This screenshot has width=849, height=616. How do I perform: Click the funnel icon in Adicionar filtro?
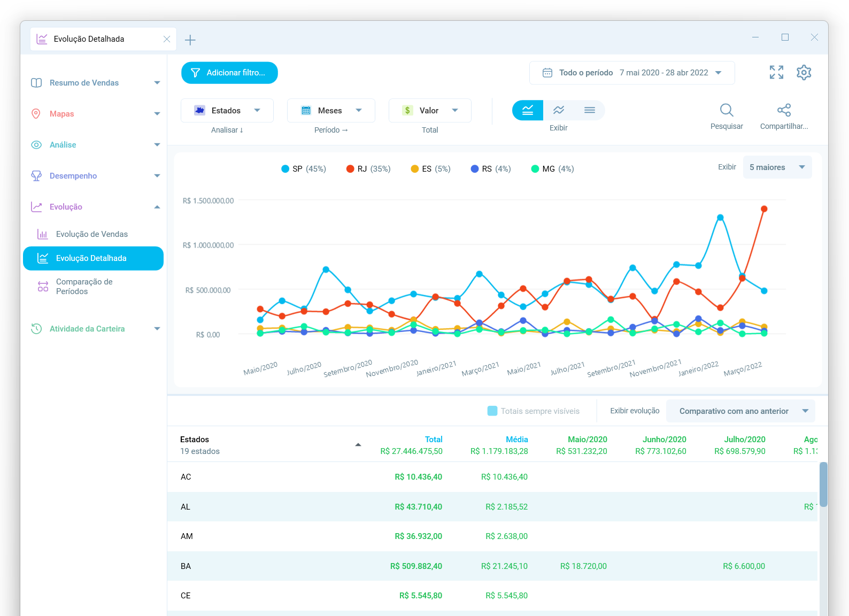click(196, 73)
